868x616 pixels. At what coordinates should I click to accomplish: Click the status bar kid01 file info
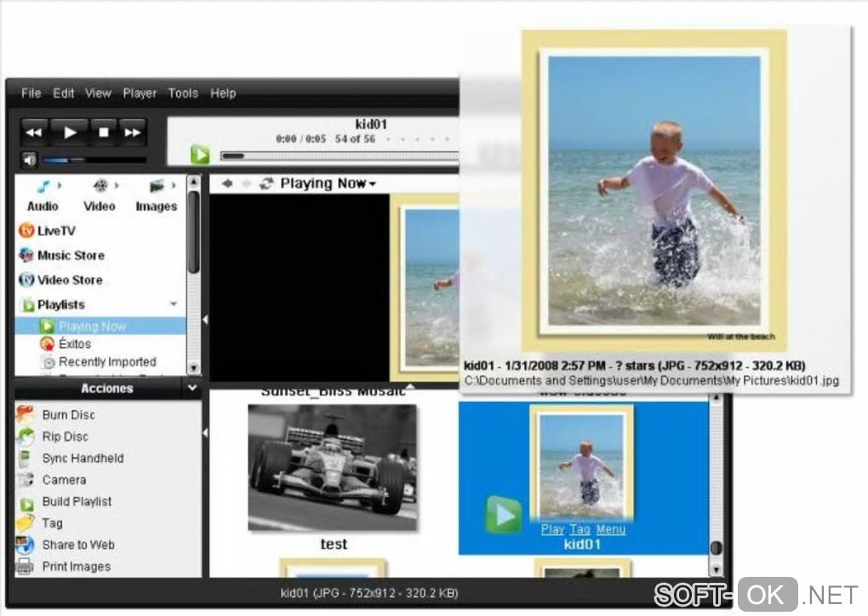point(369,593)
